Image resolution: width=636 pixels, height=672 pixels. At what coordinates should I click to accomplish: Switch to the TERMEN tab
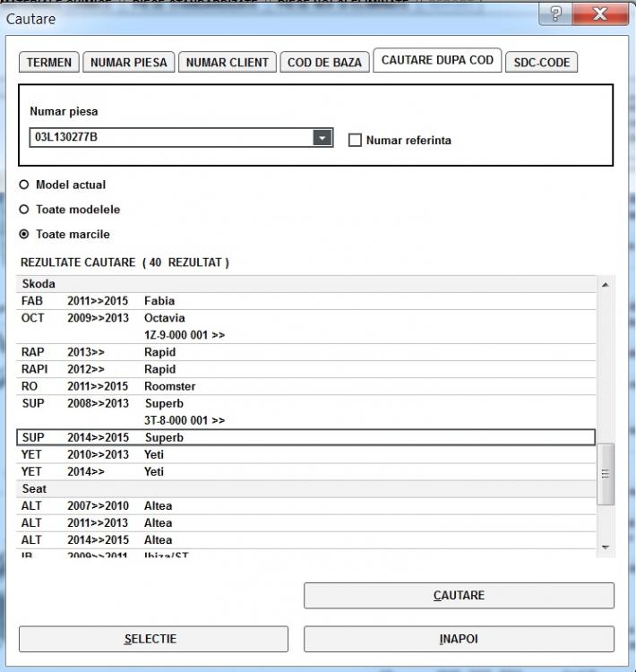click(x=48, y=63)
